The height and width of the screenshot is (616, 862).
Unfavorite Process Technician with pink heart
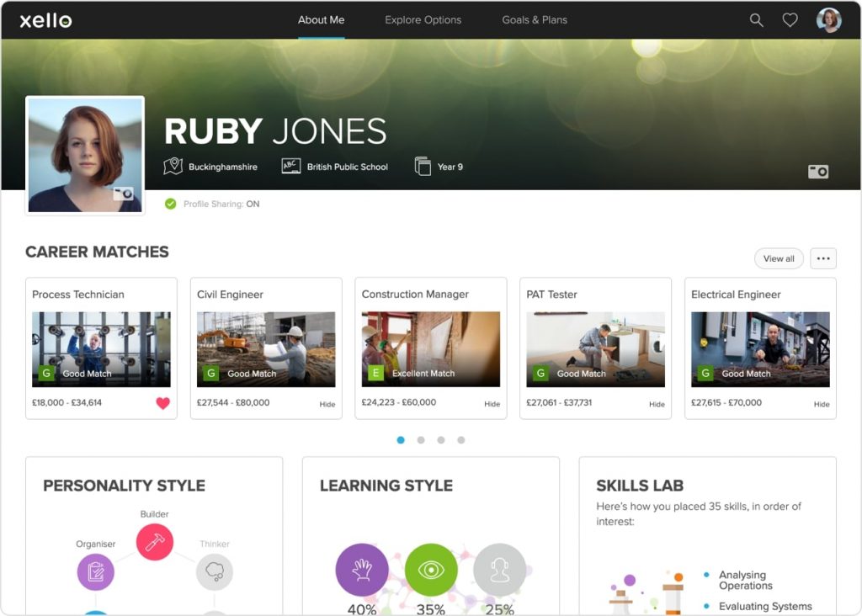162,403
